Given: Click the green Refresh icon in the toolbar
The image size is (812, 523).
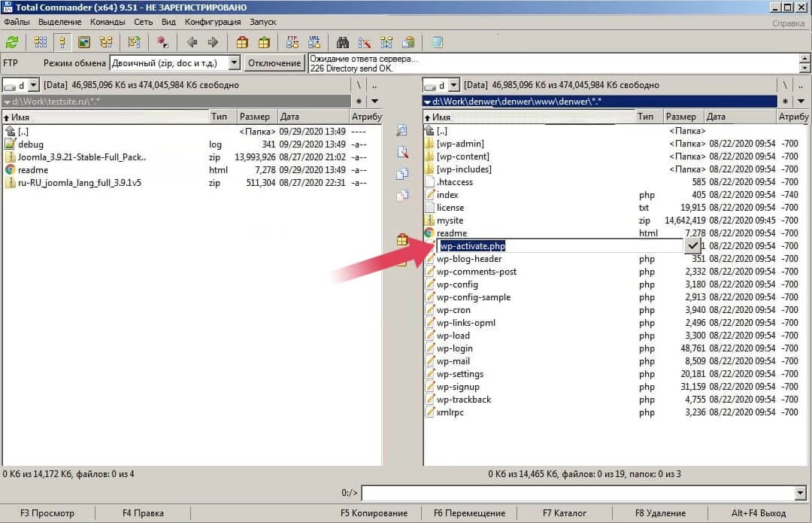Looking at the screenshot, I should 12,42.
